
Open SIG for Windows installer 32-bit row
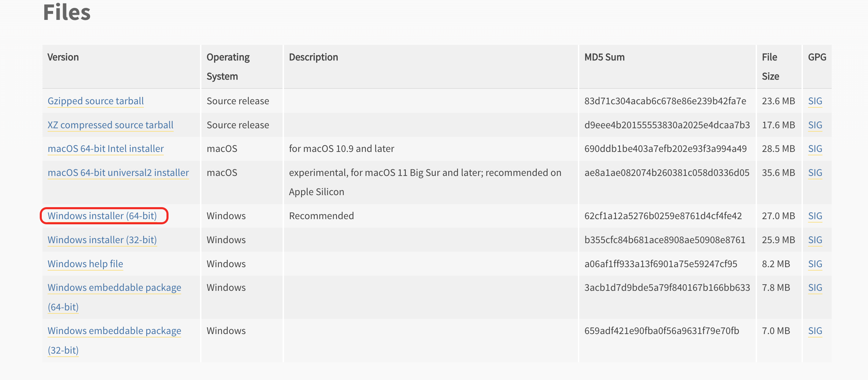coord(815,240)
